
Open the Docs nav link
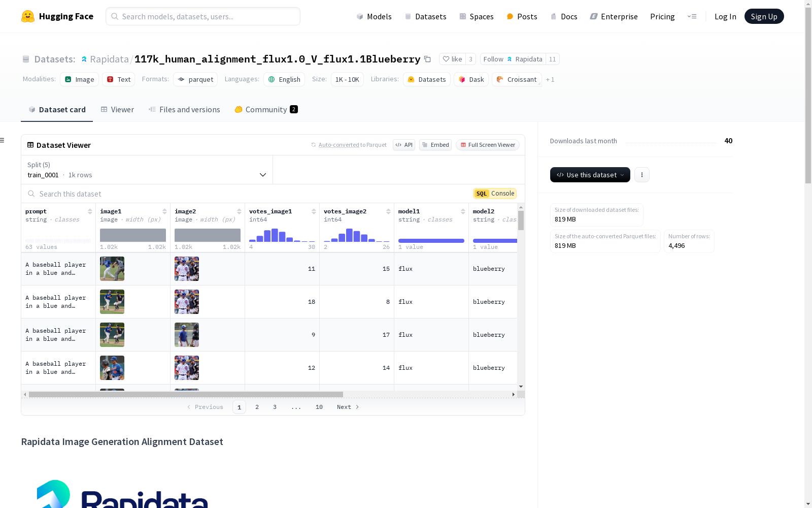pos(564,16)
